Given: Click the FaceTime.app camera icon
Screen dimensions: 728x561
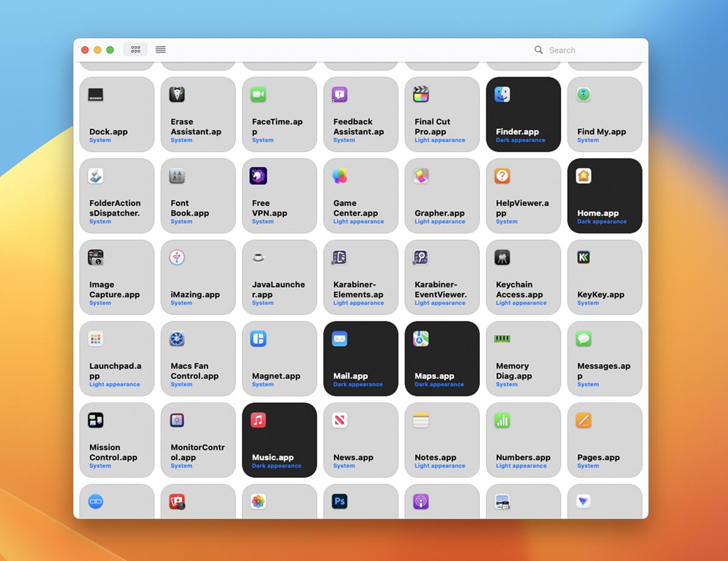Looking at the screenshot, I should 258,95.
